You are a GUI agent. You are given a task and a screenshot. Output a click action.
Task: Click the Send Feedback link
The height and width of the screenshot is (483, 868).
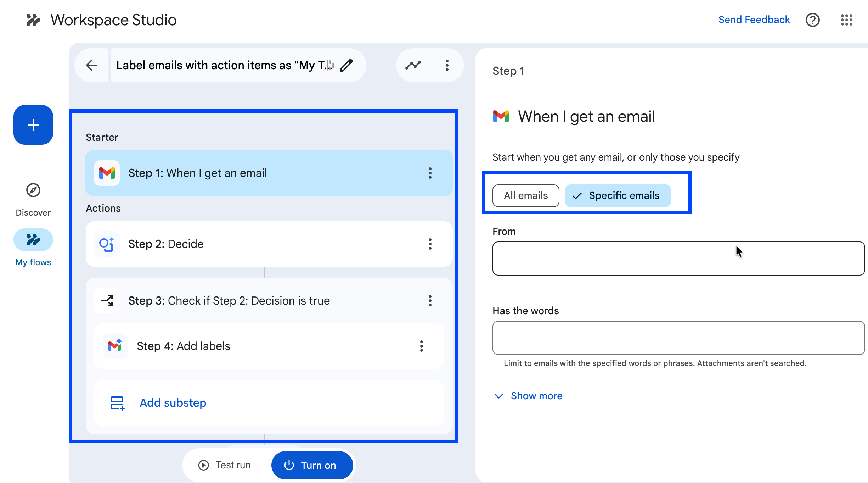[754, 20]
